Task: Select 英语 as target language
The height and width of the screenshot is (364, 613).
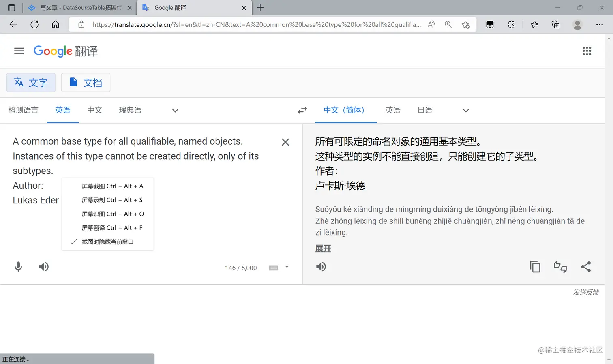Action: (393, 110)
